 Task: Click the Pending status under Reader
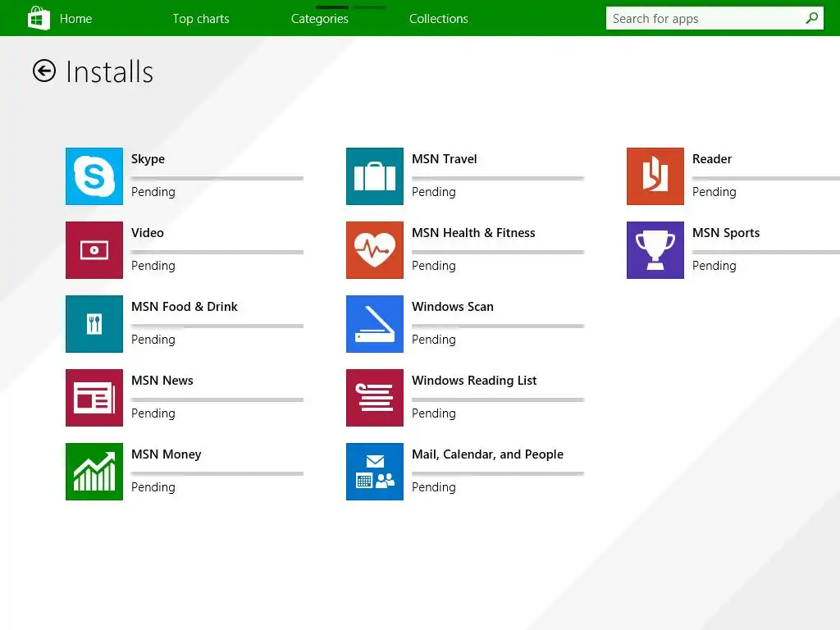click(714, 192)
